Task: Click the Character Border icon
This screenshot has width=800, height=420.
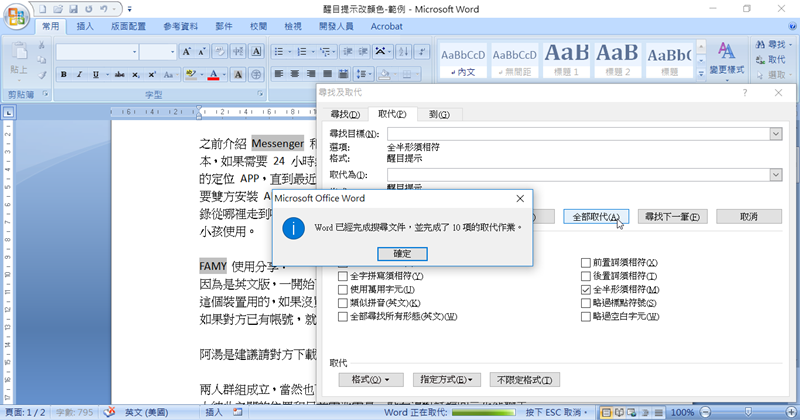Action: pos(257,52)
